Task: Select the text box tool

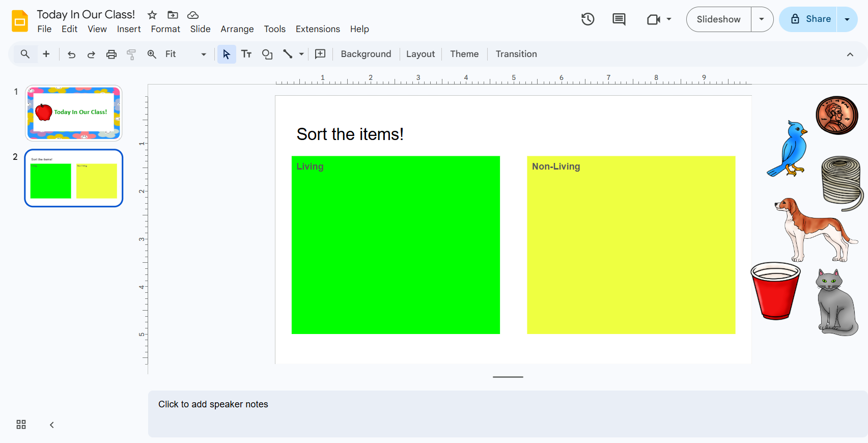Action: [x=246, y=54]
